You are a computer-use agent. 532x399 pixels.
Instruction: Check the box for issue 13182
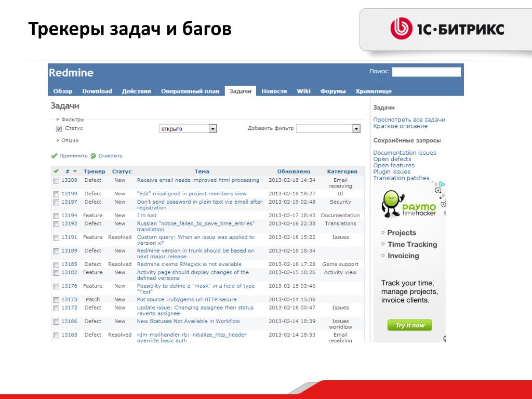(56, 273)
